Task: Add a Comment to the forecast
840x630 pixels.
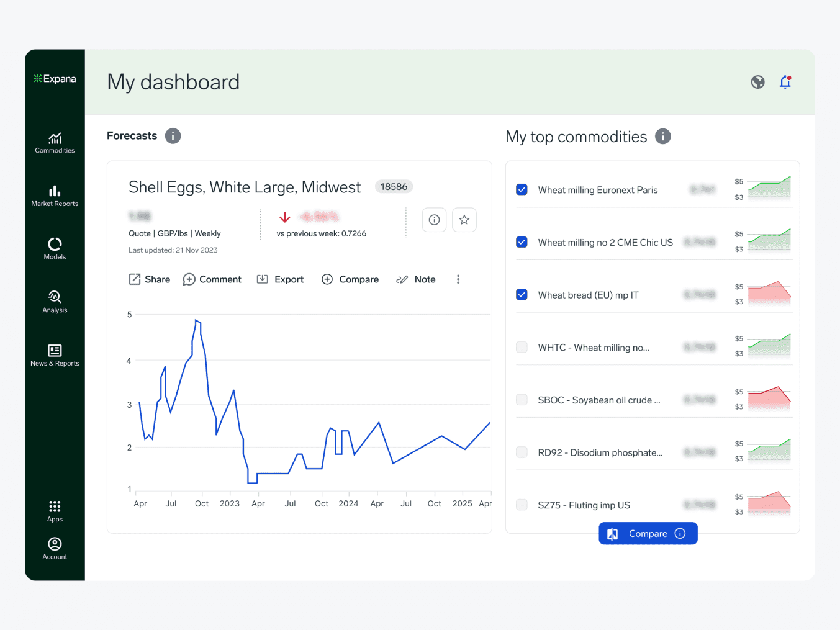Action: [212, 279]
